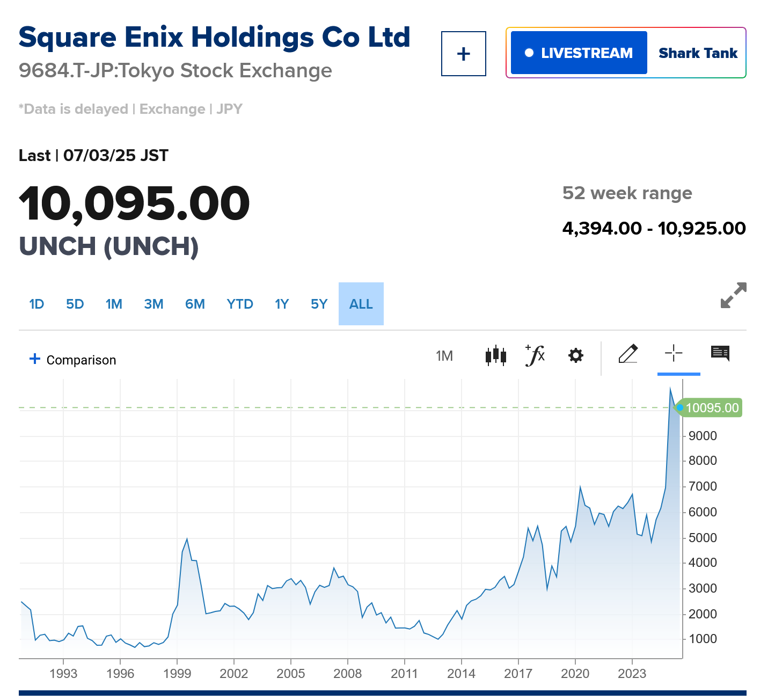Select the 6M time range
This screenshot has width=775, height=700.
pos(195,304)
